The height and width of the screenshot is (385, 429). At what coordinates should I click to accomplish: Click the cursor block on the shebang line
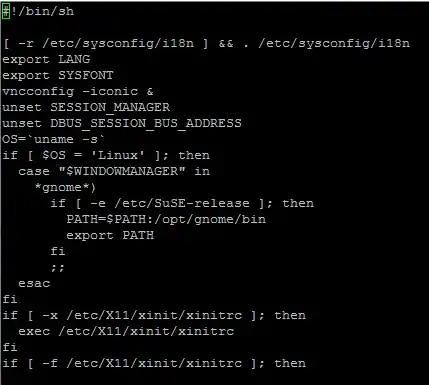point(6,12)
